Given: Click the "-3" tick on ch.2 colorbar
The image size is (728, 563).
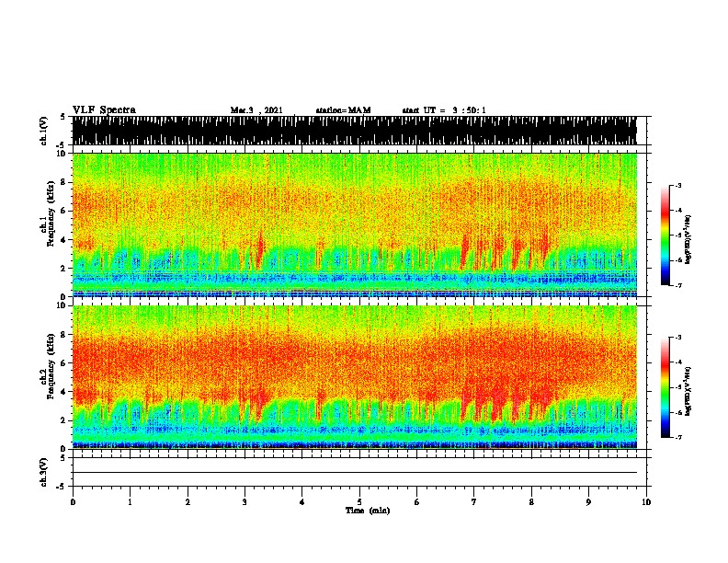Looking at the screenshot, I should [x=677, y=338].
